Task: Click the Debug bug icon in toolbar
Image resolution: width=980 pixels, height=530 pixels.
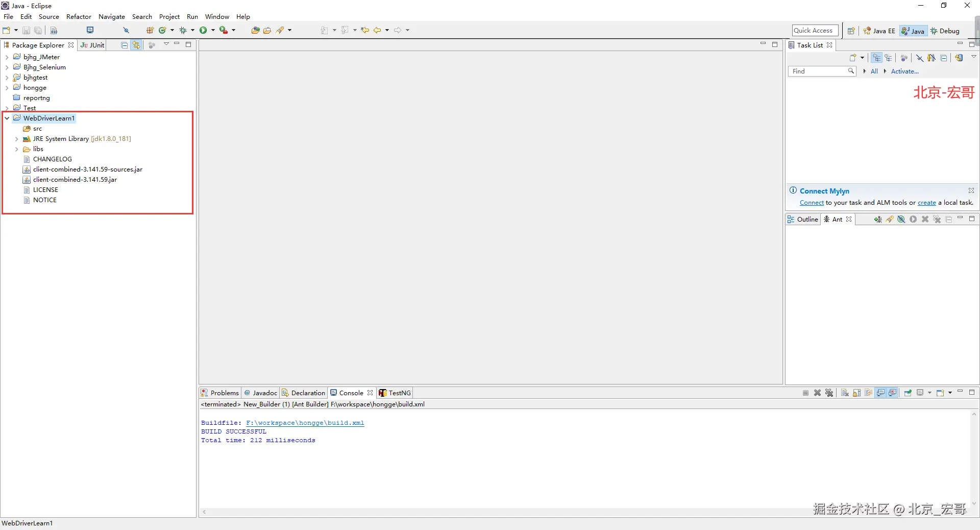Action: [183, 31]
